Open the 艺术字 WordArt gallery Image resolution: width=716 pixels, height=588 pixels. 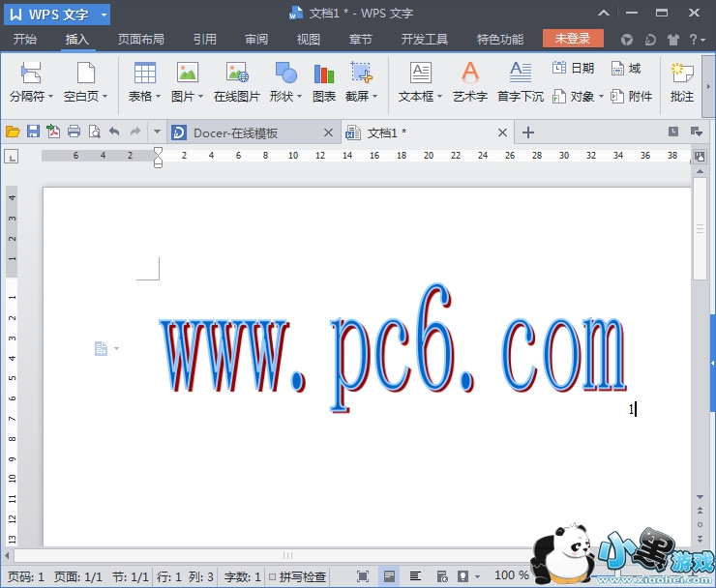pyautogui.click(x=470, y=82)
